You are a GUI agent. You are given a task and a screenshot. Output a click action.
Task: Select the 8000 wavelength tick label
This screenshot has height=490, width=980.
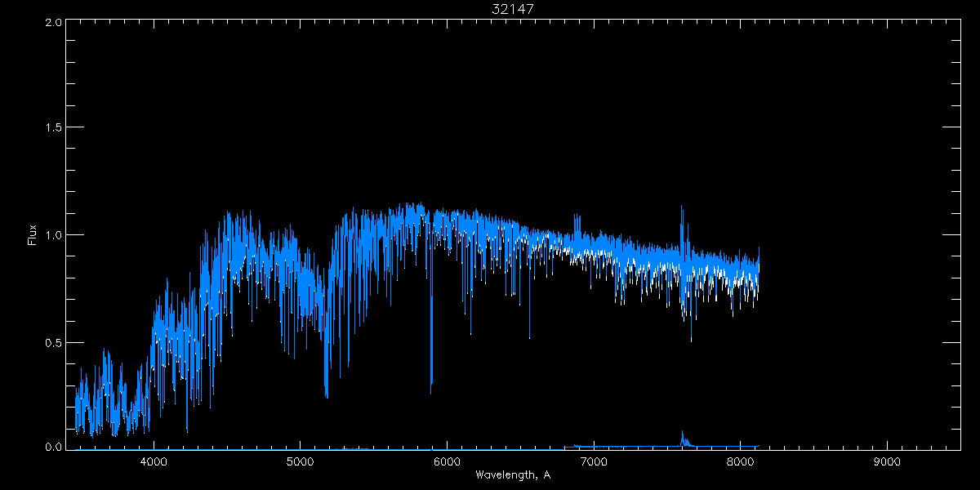click(740, 462)
